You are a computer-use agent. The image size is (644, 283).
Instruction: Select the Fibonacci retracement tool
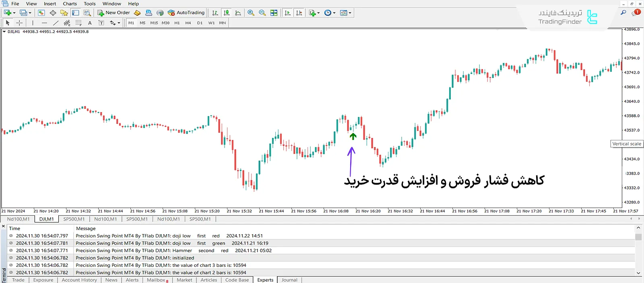pos(78,23)
